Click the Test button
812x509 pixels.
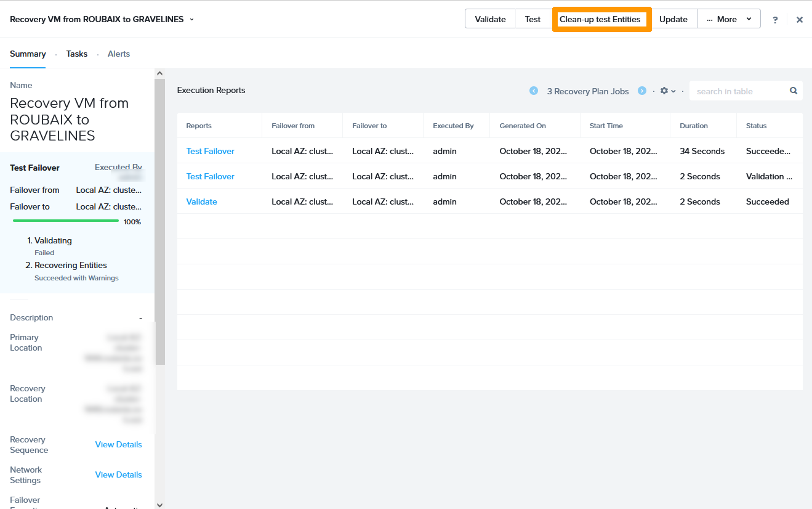(533, 19)
